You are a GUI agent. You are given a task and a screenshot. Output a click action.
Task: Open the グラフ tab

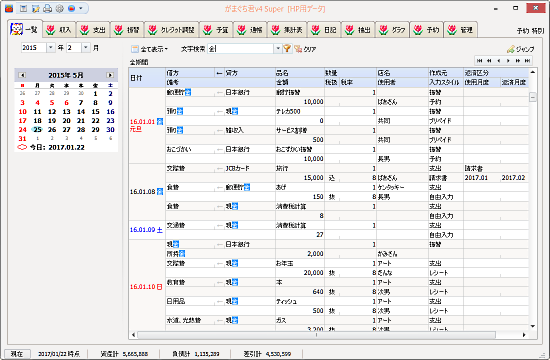[x=393, y=30]
